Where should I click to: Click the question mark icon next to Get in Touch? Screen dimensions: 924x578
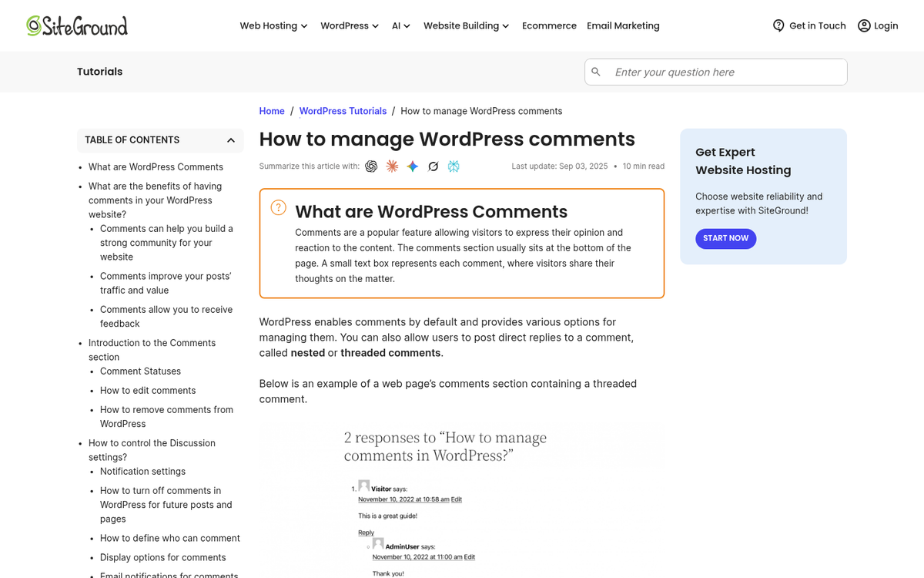pyautogui.click(x=778, y=25)
